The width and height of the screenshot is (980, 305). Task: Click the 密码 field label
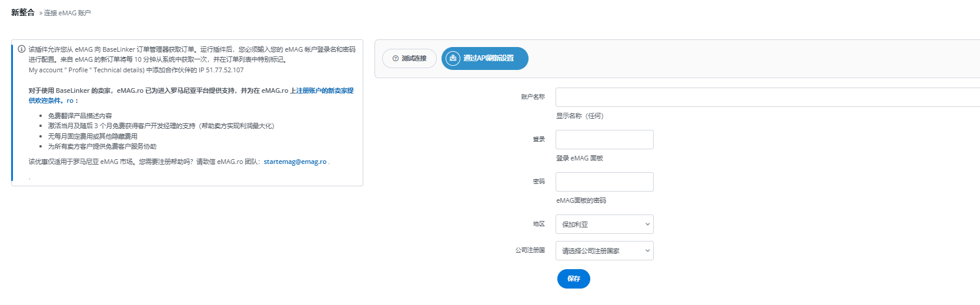coord(539,182)
